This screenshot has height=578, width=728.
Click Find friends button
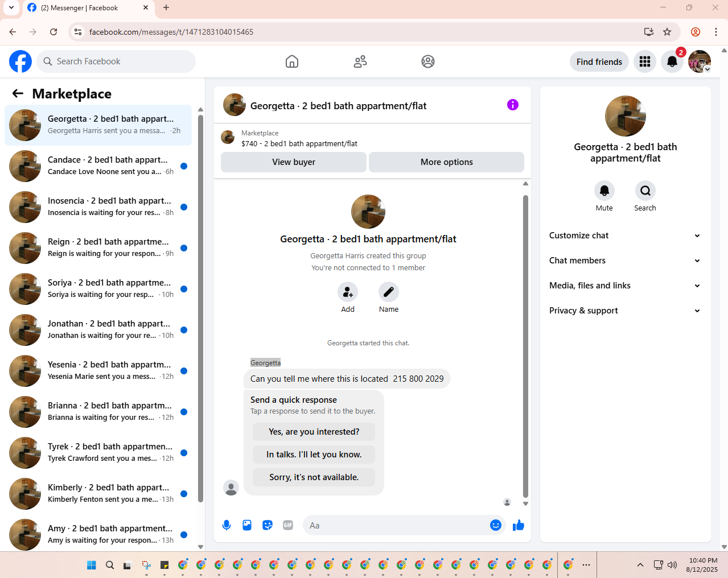[599, 61]
